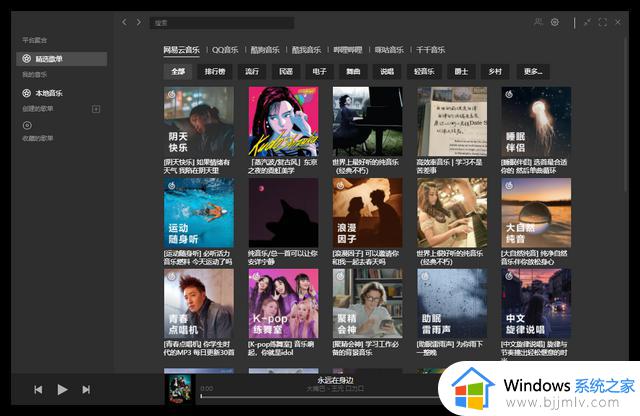Open the 青春点唱机 playlist cover

pos(199,303)
